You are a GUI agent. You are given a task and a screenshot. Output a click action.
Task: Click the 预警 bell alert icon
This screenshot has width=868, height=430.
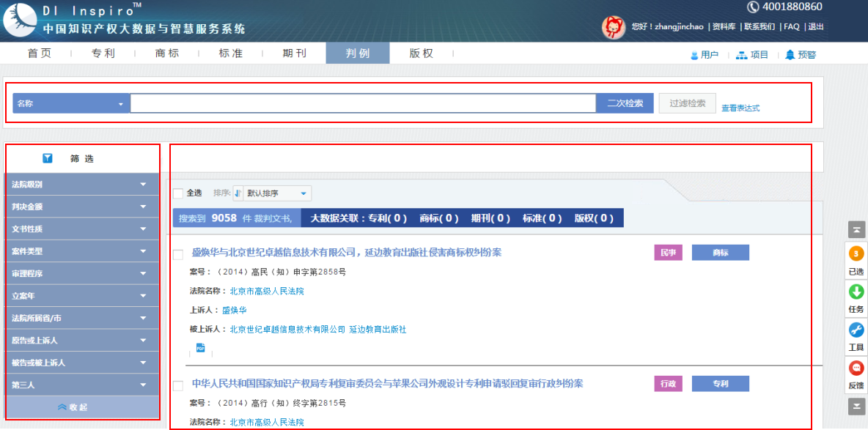coord(790,55)
